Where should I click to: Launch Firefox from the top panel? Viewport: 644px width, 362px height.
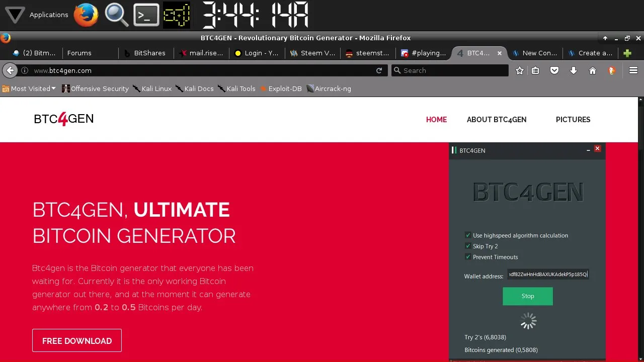[x=86, y=15]
